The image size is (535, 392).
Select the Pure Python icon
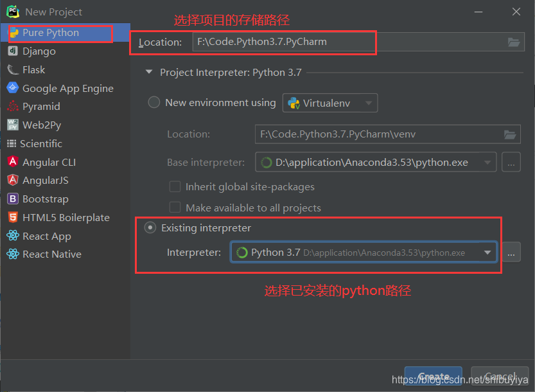click(13, 33)
